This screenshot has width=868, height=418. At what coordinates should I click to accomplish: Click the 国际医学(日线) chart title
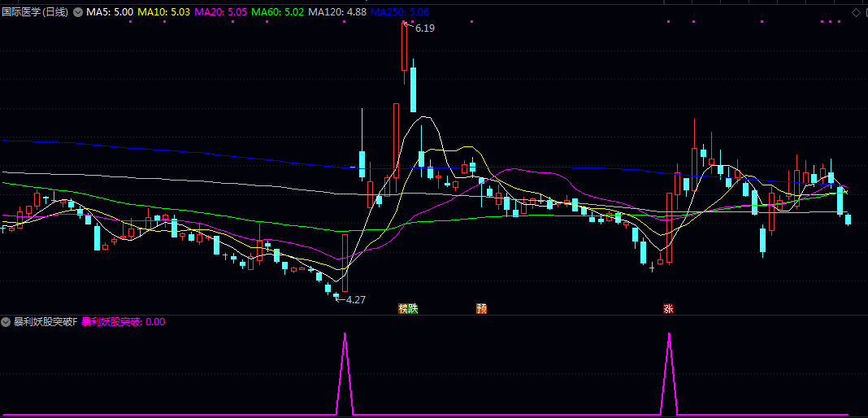point(36,11)
